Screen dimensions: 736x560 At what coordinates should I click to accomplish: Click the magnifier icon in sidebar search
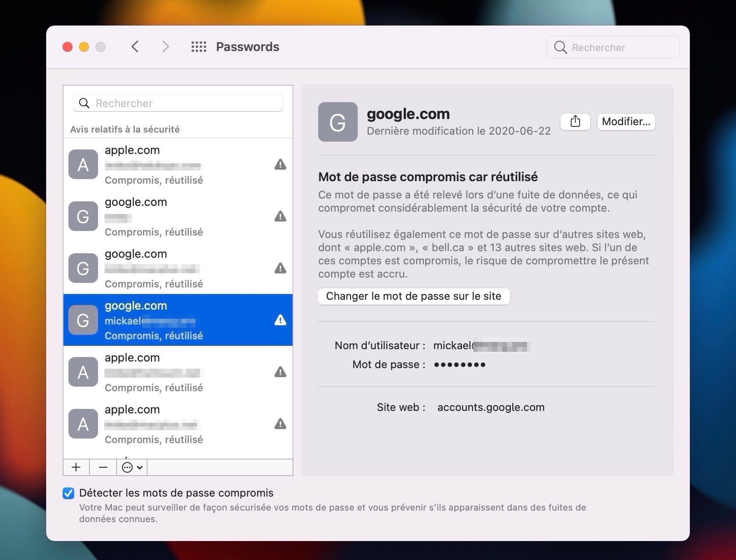click(x=84, y=103)
